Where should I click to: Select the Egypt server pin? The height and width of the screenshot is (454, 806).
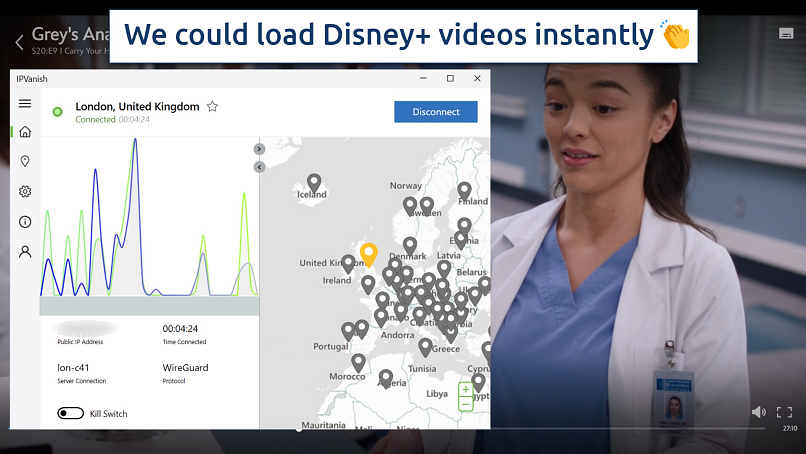(478, 383)
